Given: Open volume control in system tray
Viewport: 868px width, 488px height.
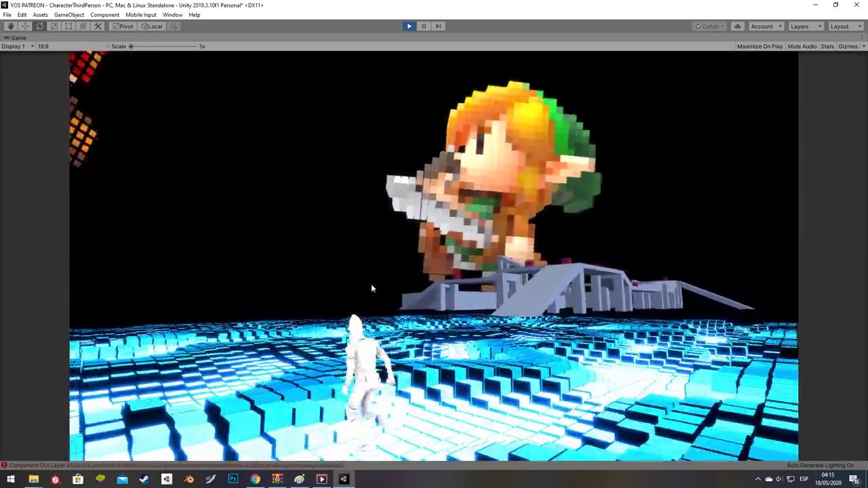Looking at the screenshot, I should click(x=779, y=479).
